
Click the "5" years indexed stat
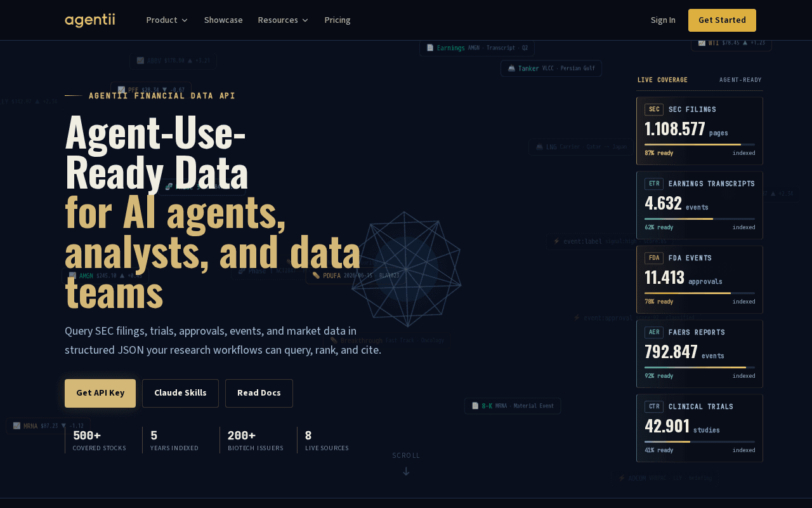pyautogui.click(x=154, y=436)
